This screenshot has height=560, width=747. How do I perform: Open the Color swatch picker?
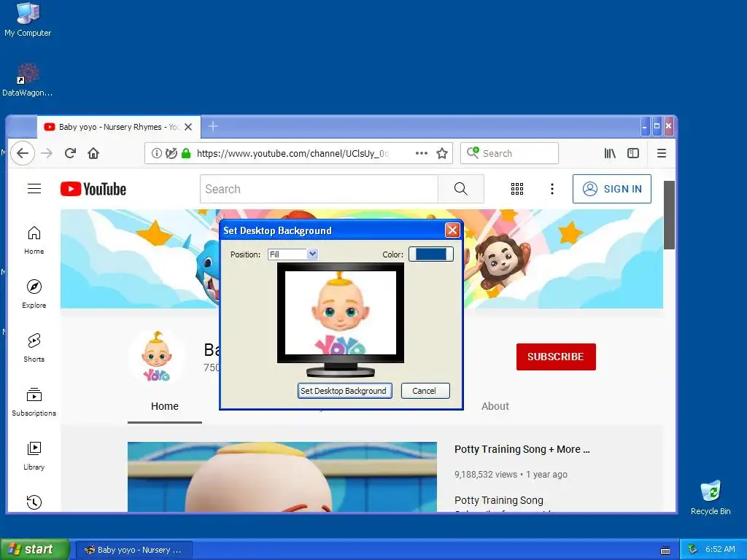point(430,254)
